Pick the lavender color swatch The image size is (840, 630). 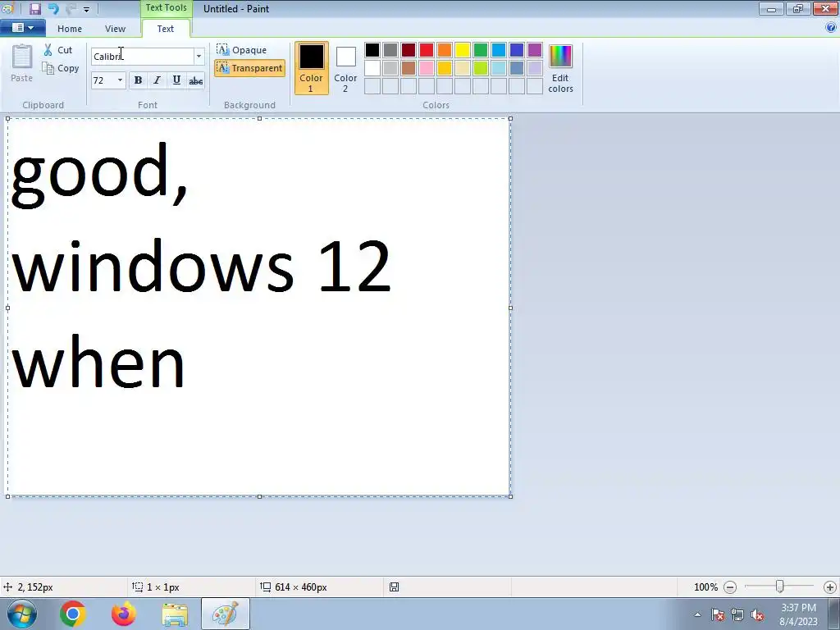pyautogui.click(x=535, y=68)
